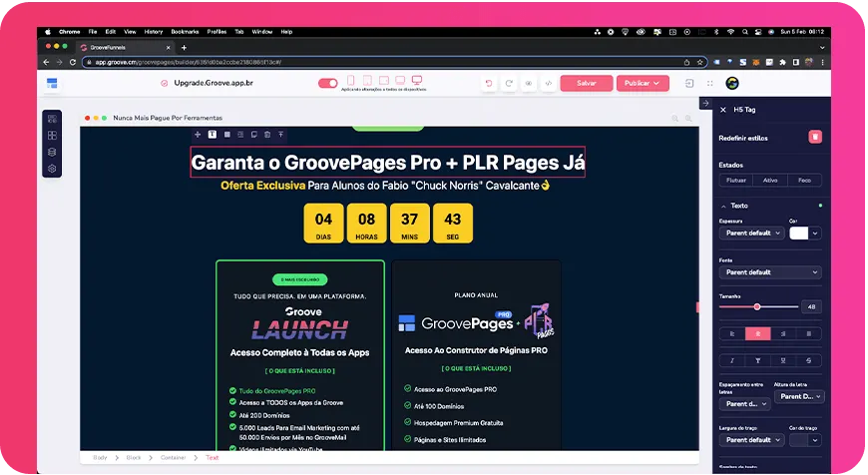868x475 pixels.
Task: Reload the page in Chrome
Action: pos(73,62)
